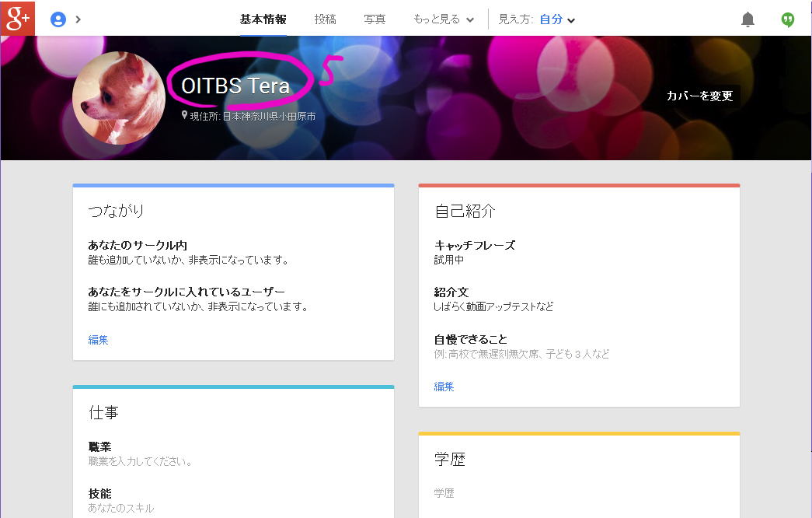Click the あなたのスキル placeholder text

coord(121,508)
